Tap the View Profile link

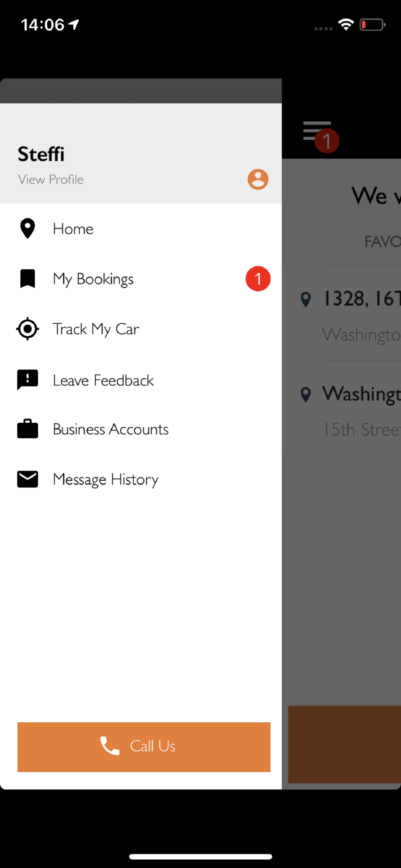pyautogui.click(x=51, y=179)
